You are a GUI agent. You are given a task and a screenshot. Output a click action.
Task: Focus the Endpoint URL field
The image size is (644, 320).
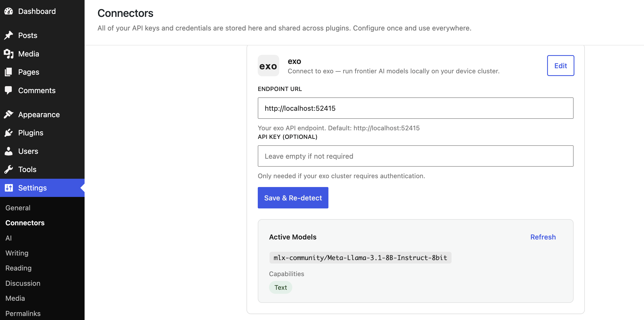click(x=415, y=108)
